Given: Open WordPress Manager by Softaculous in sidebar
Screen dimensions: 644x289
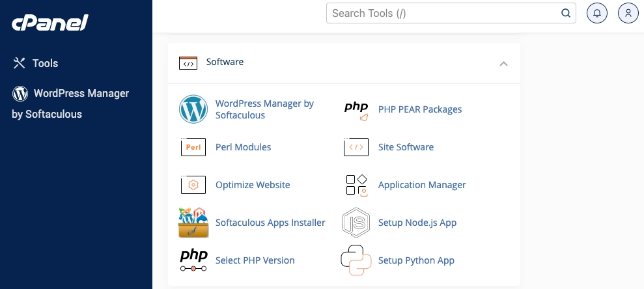Looking at the screenshot, I should (x=70, y=103).
